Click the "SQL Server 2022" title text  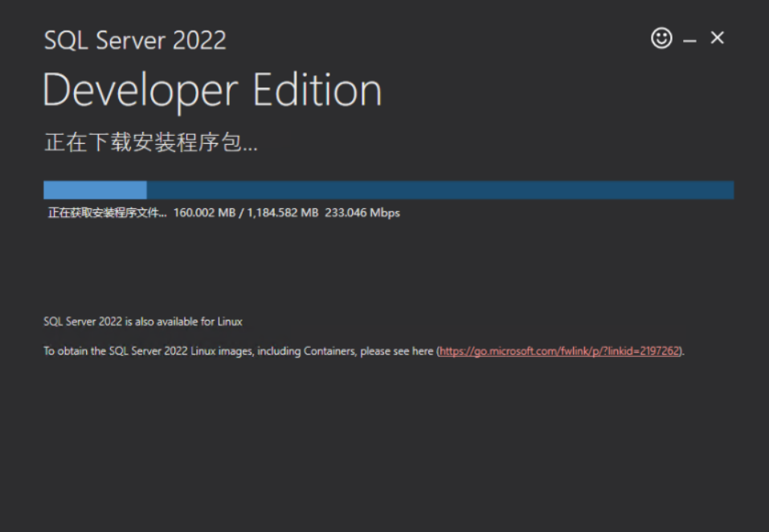135,39
